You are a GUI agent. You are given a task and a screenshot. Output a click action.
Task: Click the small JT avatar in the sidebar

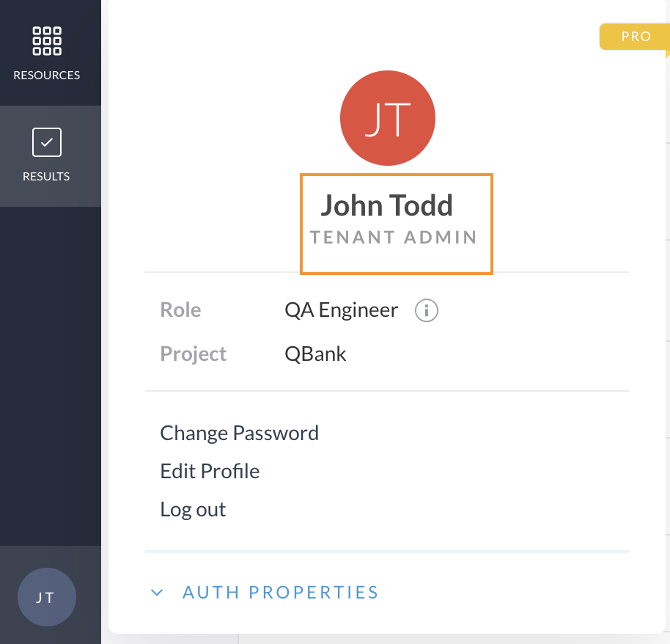(47, 597)
